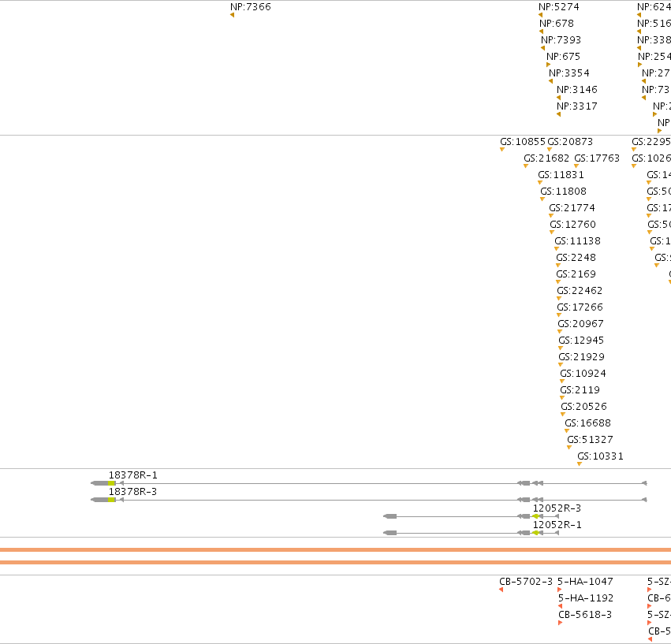Select the GS:17763 marker
Viewport: 671px width, 644px height.
[x=576, y=166]
